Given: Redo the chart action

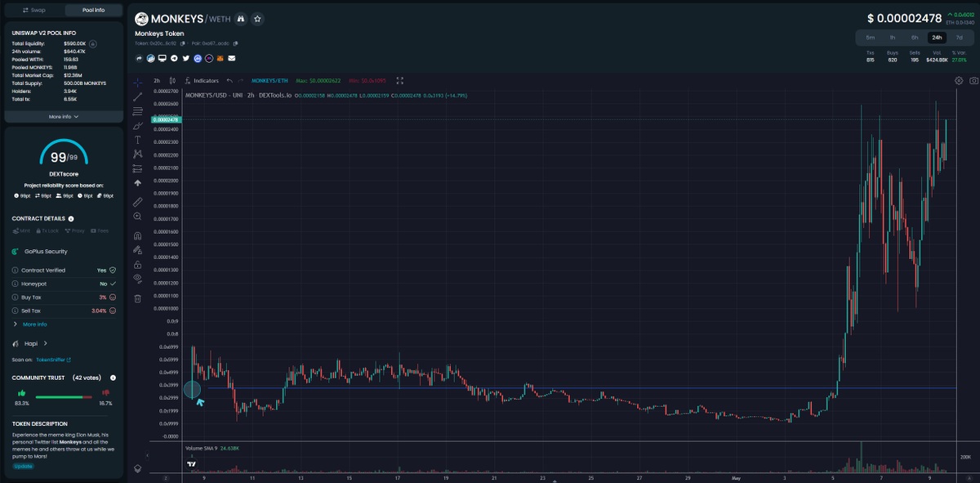Looking at the screenshot, I should click(242, 81).
